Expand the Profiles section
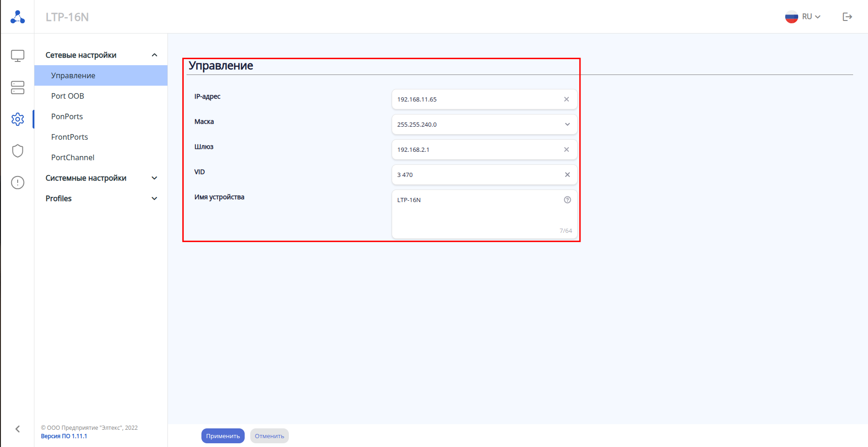This screenshot has width=868, height=447. click(x=101, y=198)
